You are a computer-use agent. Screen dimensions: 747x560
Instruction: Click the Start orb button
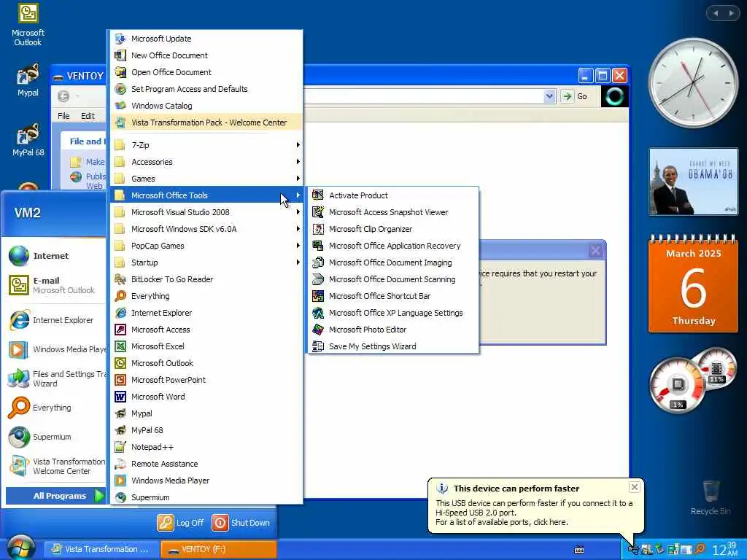click(21, 548)
